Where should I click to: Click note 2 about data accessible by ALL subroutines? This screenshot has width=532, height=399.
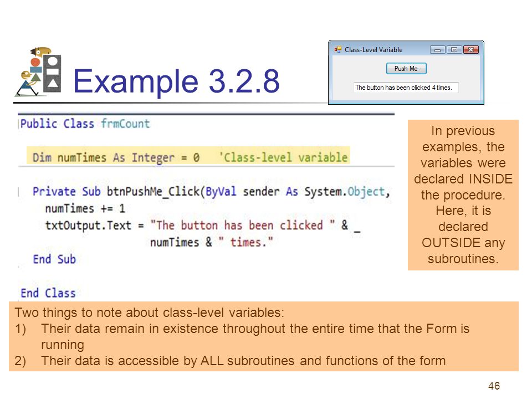click(x=230, y=361)
